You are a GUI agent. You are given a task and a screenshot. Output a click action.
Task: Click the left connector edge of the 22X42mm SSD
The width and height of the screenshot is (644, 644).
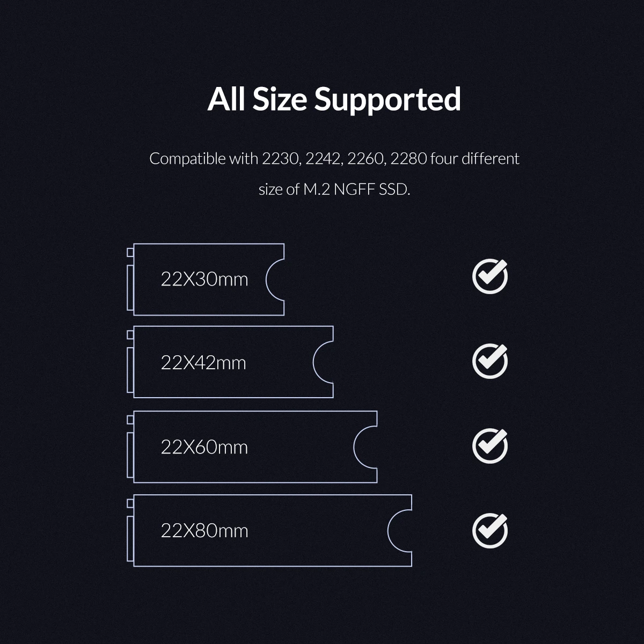[x=130, y=370]
